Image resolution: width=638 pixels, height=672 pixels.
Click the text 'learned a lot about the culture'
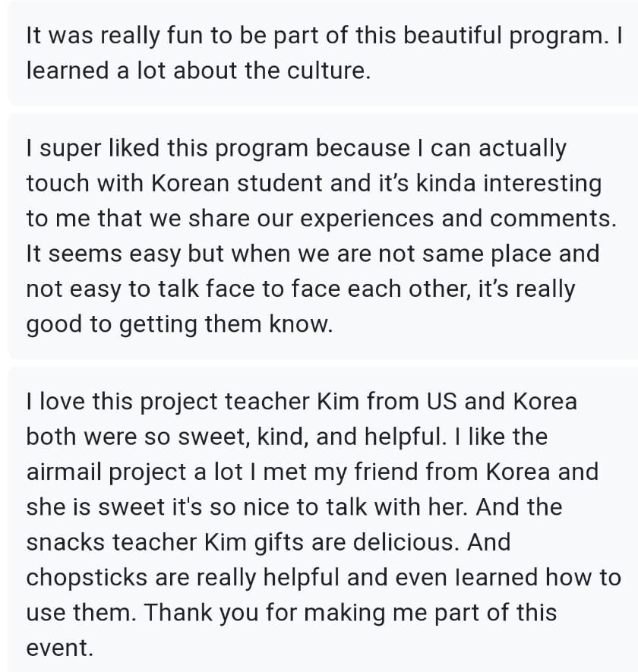197,71
